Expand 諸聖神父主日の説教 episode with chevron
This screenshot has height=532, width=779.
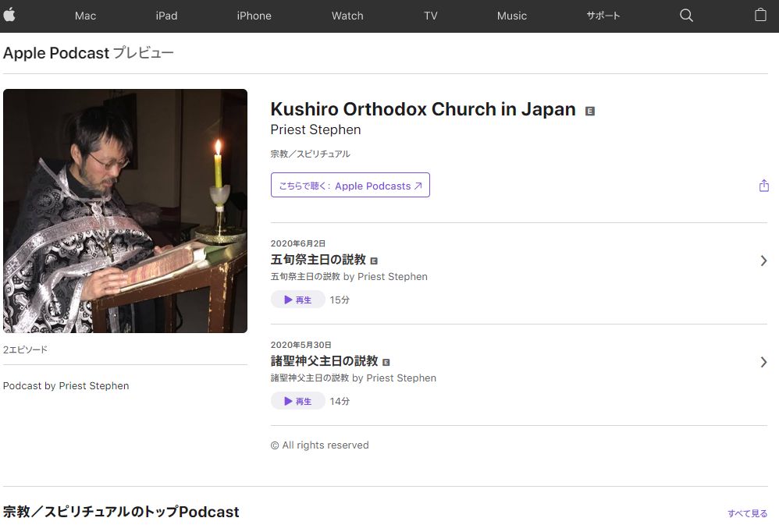click(763, 362)
